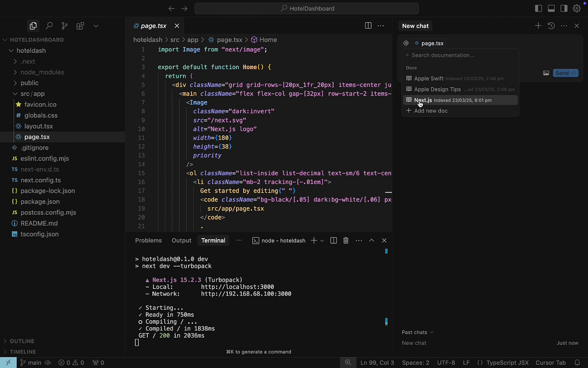Toggle the primary sidebar visibility
Screen dimensions: 588x368
[x=538, y=8]
